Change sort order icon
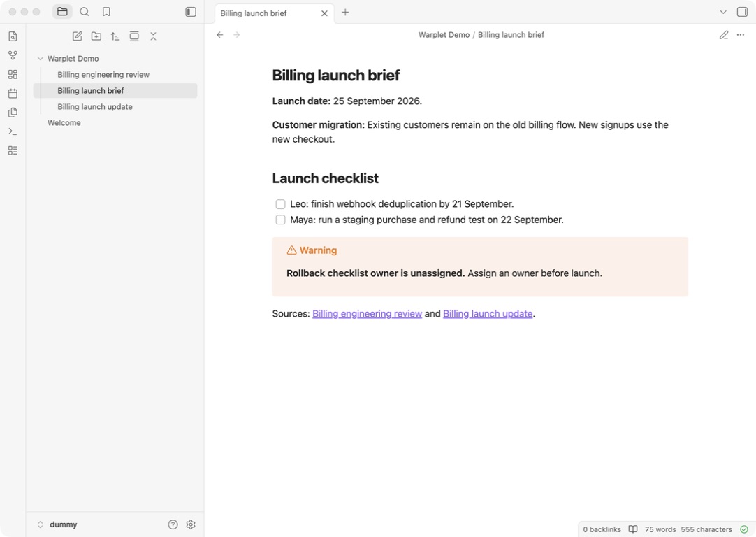The height and width of the screenshot is (537, 756). (115, 36)
